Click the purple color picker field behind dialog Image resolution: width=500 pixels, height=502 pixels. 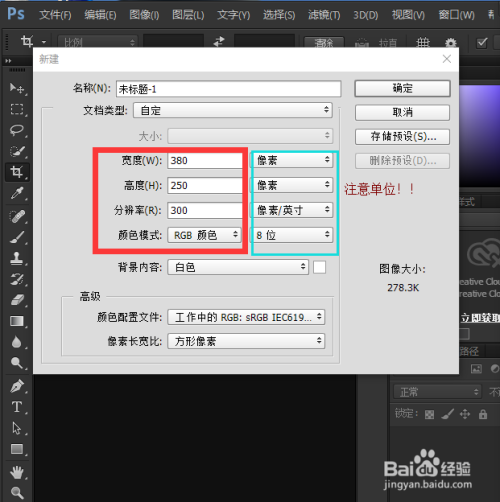[x=480, y=135]
